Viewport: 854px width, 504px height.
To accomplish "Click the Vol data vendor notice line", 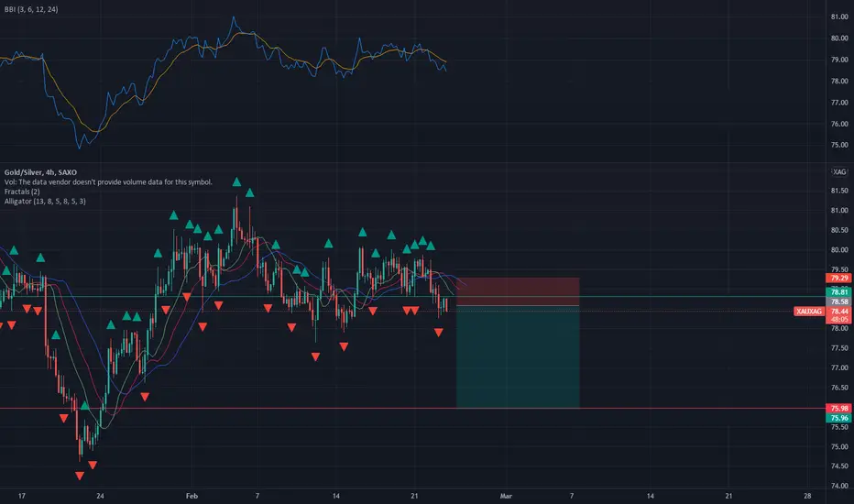I will click(108, 182).
